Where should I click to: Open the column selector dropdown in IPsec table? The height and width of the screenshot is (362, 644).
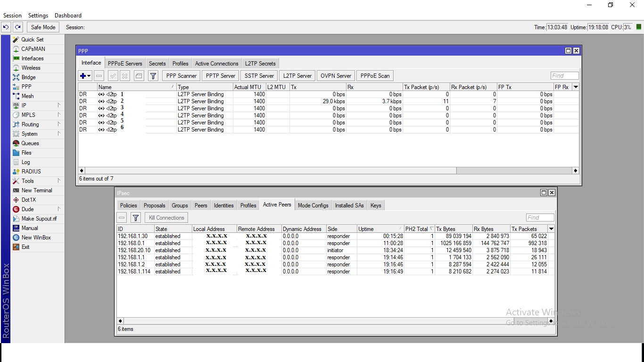(x=551, y=229)
